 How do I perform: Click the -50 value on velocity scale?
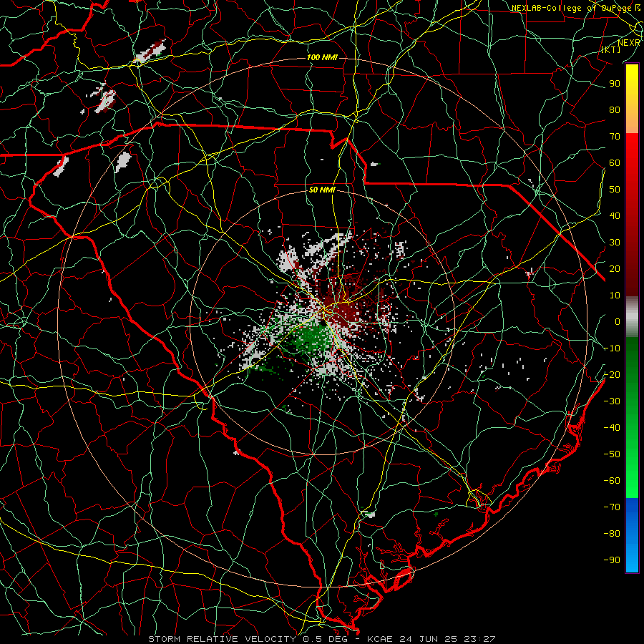[612, 454]
